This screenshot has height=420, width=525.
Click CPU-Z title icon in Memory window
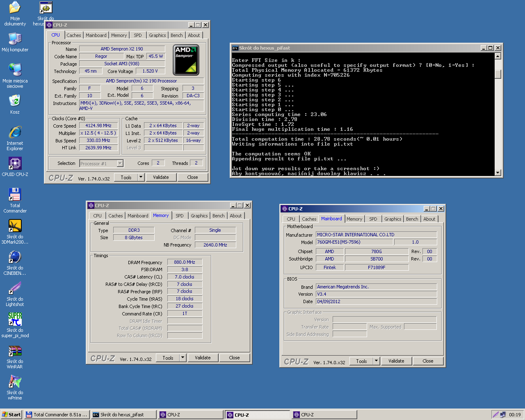[x=91, y=205]
